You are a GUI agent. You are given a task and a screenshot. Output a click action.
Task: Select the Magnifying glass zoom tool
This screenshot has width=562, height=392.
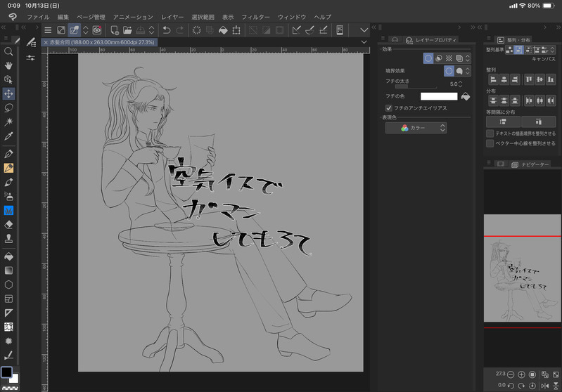coord(8,52)
